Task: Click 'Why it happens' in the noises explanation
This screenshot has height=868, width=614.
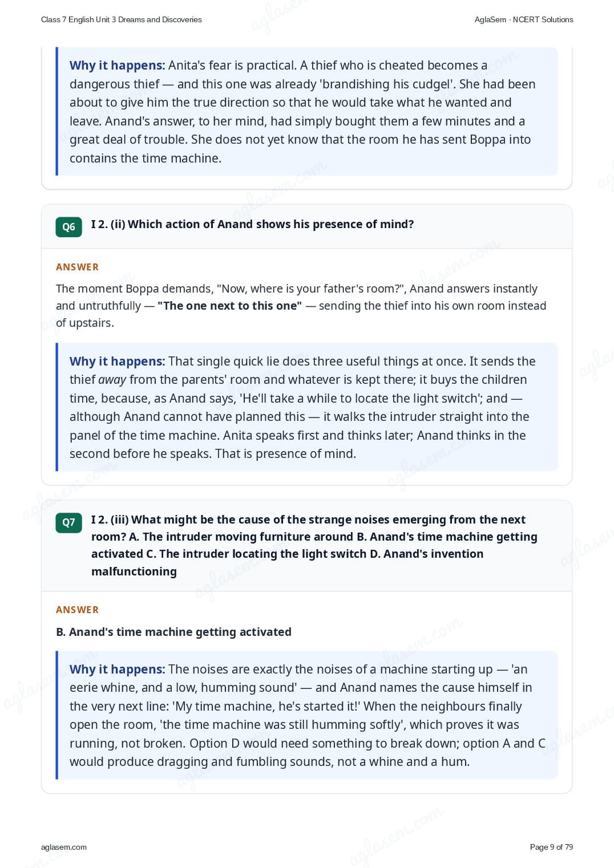Action: pos(117,670)
